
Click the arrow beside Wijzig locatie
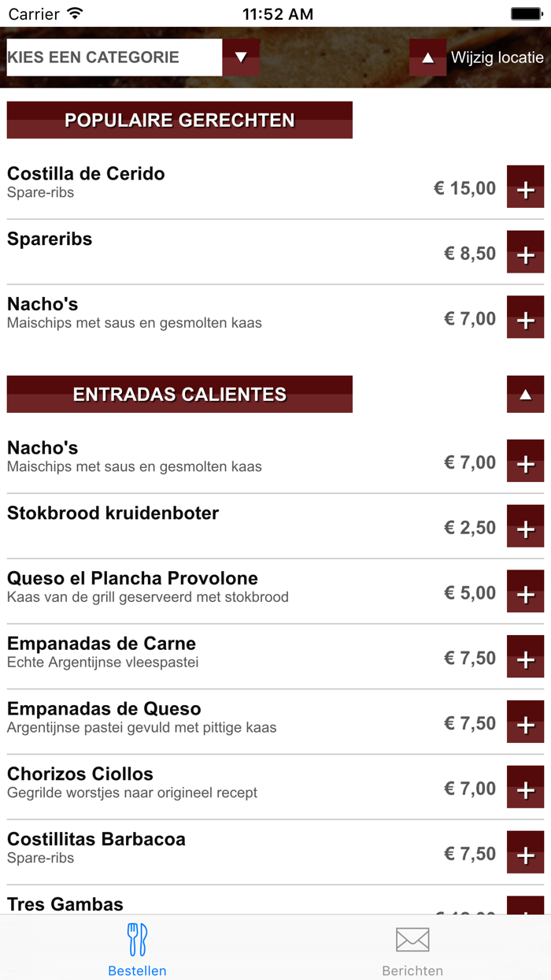pos(427,58)
